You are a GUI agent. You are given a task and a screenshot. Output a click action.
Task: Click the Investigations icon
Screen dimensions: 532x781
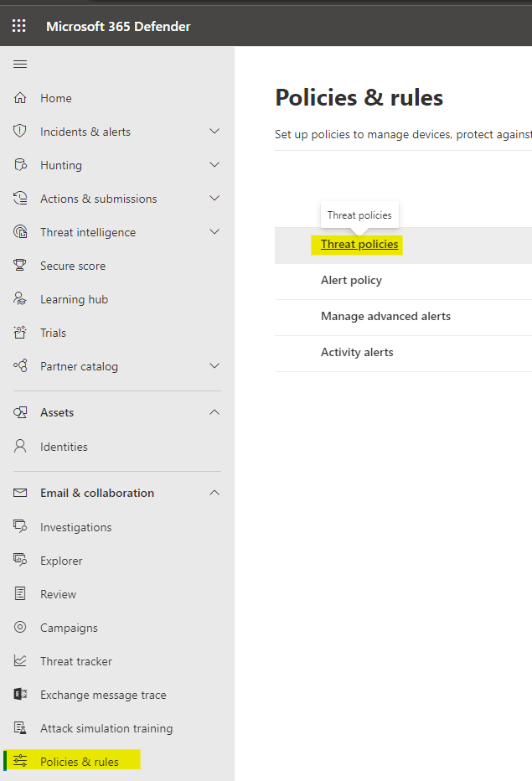pyautogui.click(x=20, y=526)
